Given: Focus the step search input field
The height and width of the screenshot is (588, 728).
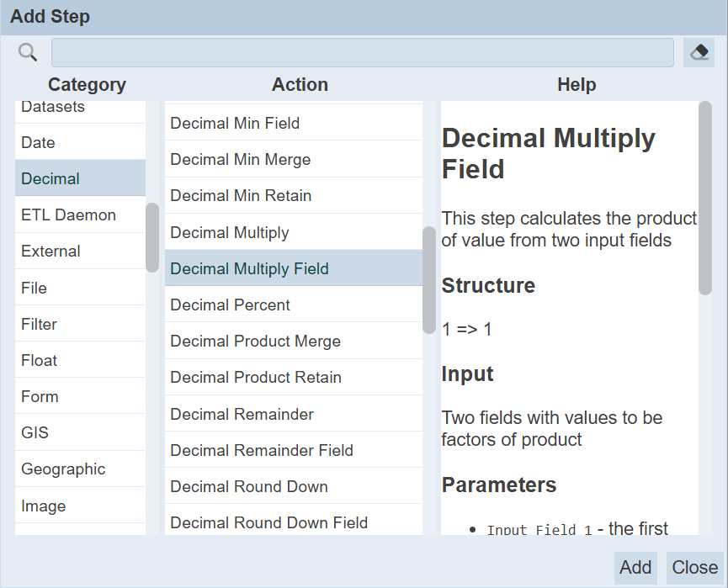Looking at the screenshot, I should (x=363, y=52).
